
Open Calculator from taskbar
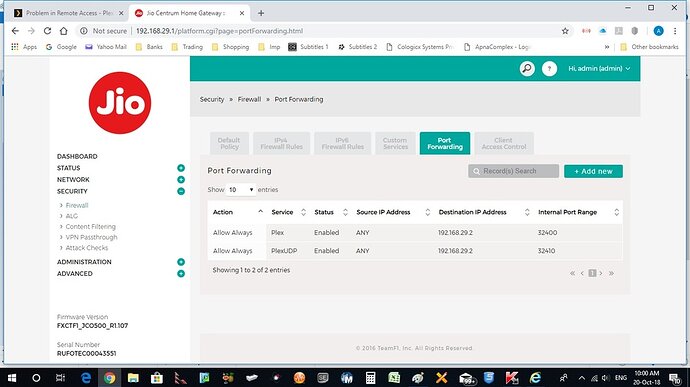(x=371, y=378)
